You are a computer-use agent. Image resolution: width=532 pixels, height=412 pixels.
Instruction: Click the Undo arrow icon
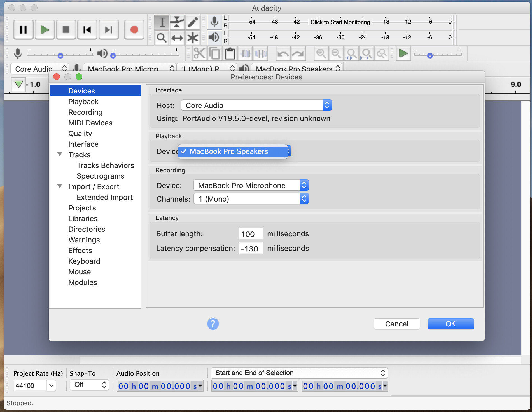coord(283,53)
